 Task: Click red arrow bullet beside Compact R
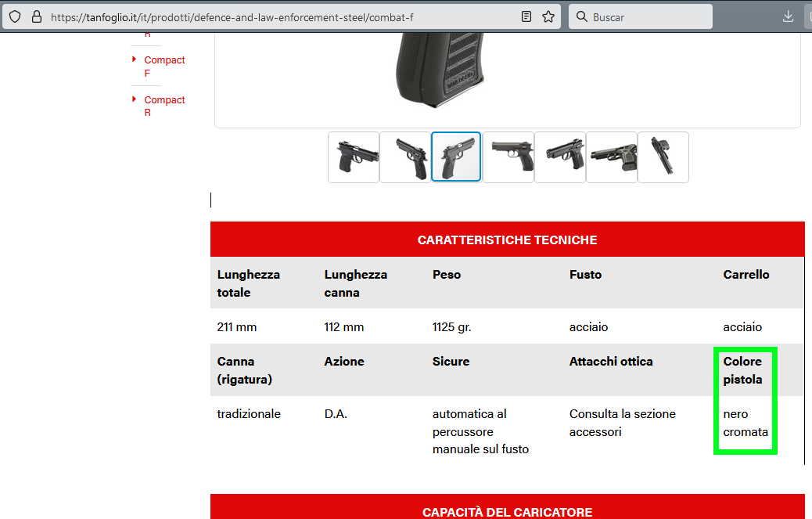click(x=134, y=99)
